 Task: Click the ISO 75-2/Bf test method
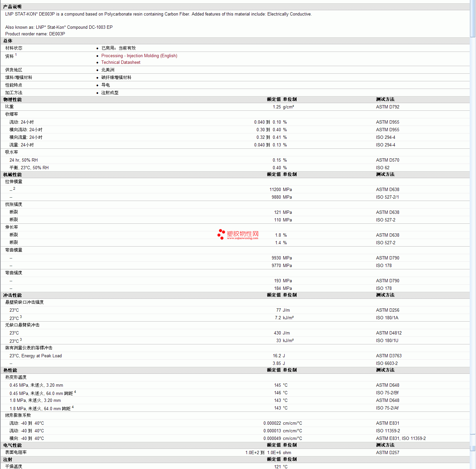[x=387, y=393]
